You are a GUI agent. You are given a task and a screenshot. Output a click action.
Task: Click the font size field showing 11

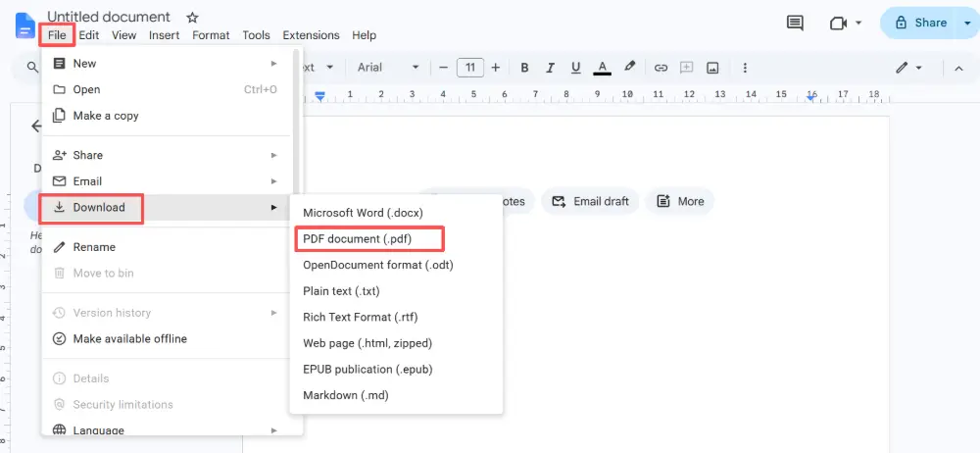[x=470, y=68]
